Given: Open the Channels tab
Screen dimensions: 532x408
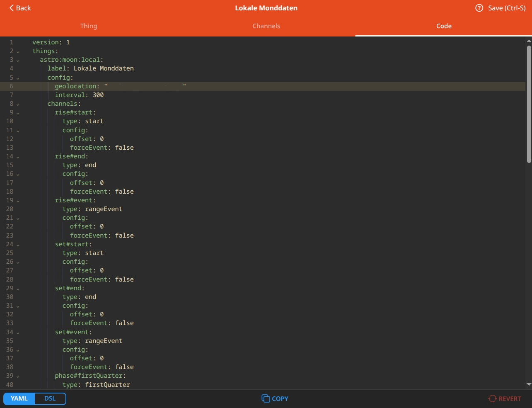Looking at the screenshot, I should point(266,26).
